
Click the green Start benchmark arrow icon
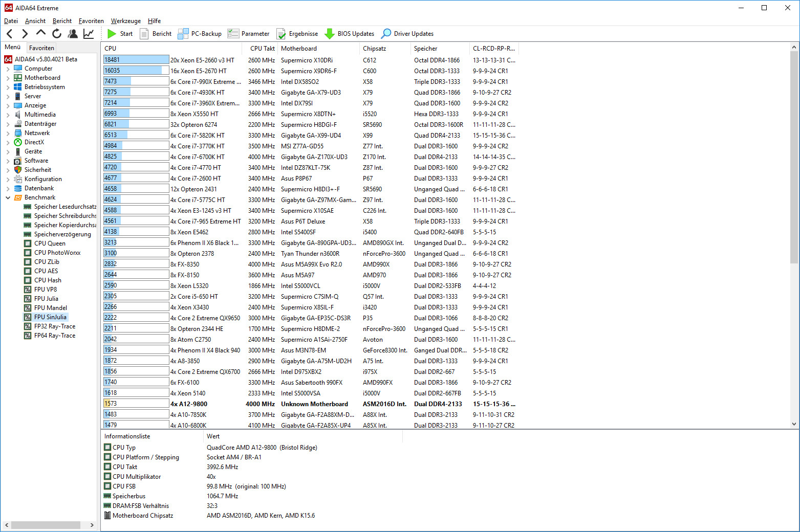click(112, 34)
